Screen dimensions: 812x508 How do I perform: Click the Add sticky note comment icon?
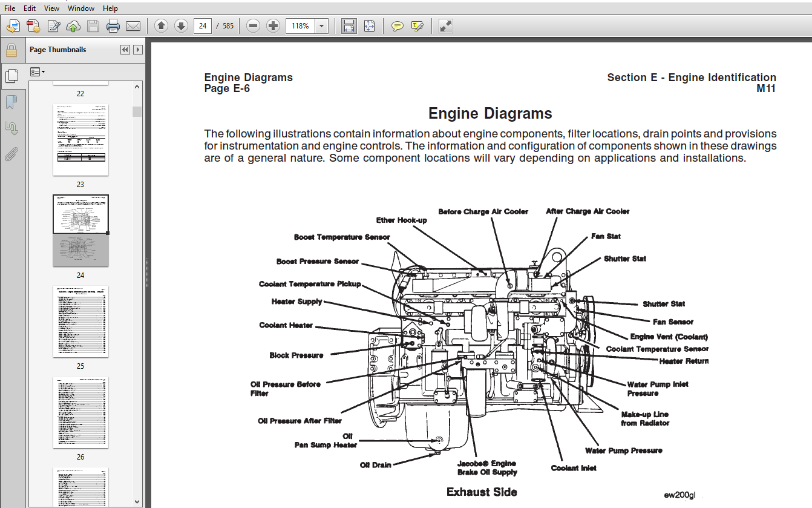(x=397, y=26)
